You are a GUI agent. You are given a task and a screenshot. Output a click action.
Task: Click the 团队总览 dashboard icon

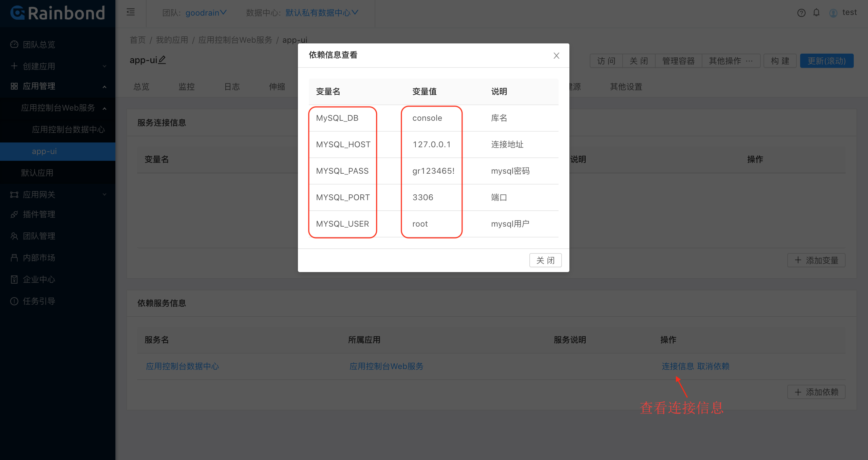pos(14,44)
